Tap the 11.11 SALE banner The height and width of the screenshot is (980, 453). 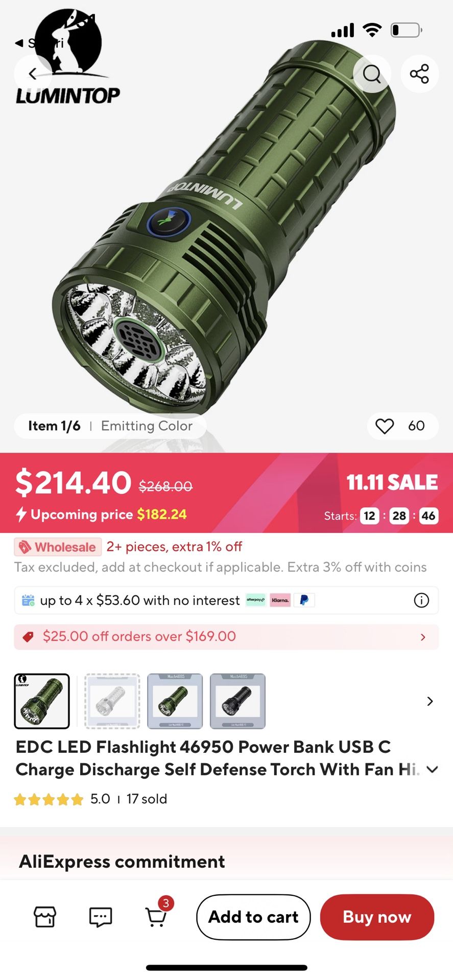coord(392,482)
